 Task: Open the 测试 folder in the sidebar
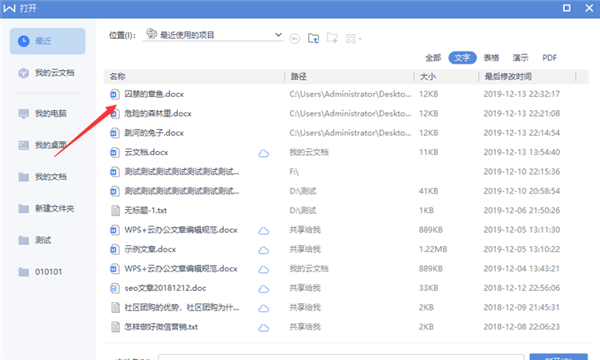[x=35, y=240]
